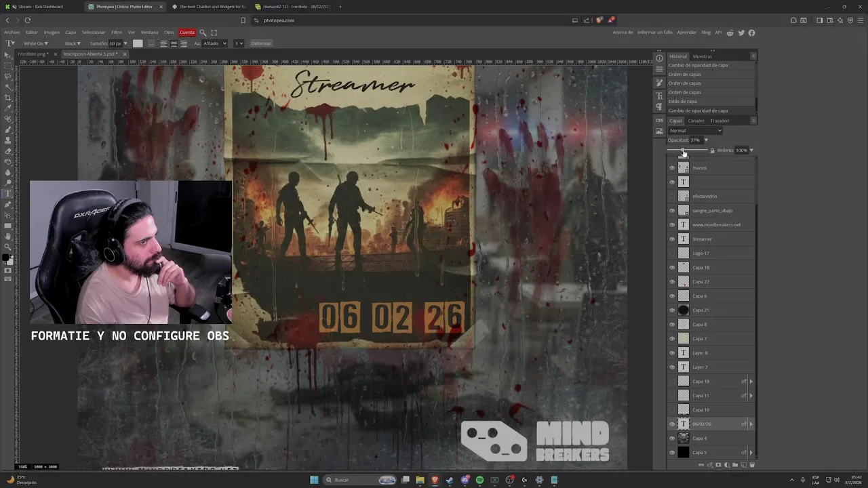The height and width of the screenshot is (488, 868).
Task: Open the CSS panel icon
Action: coord(659,120)
